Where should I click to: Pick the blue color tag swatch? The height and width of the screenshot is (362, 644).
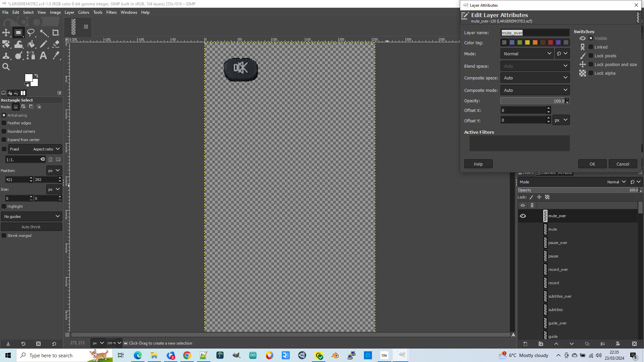(512, 43)
